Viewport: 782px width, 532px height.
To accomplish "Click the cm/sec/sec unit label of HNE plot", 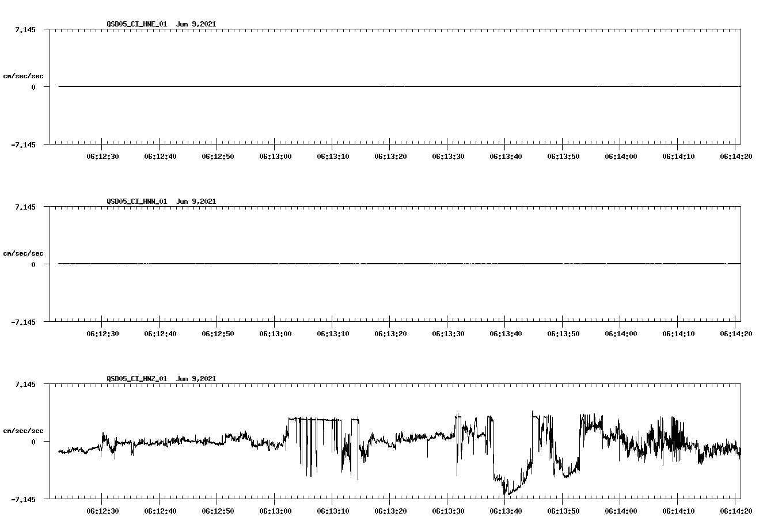I will [x=23, y=76].
